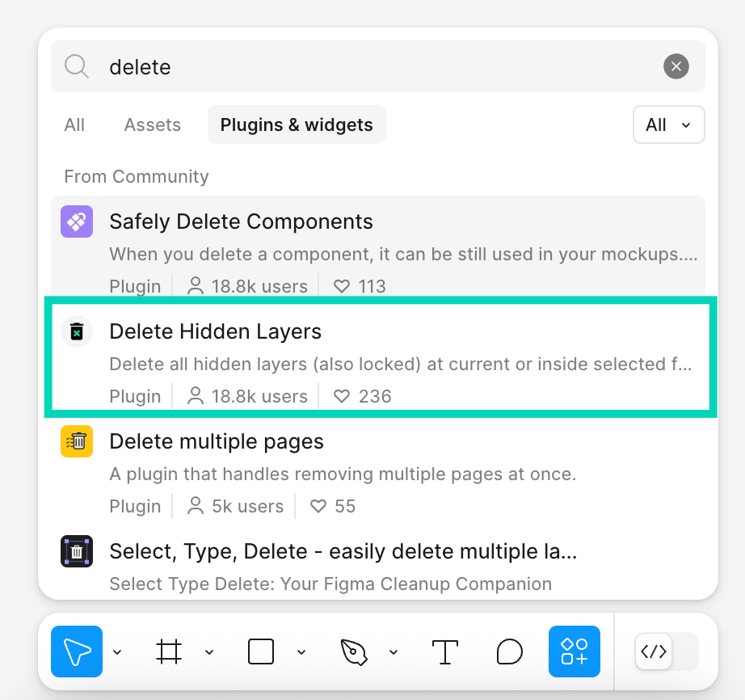Click the Safely Delete Components plugin icon
This screenshot has height=700, width=745.
77,221
